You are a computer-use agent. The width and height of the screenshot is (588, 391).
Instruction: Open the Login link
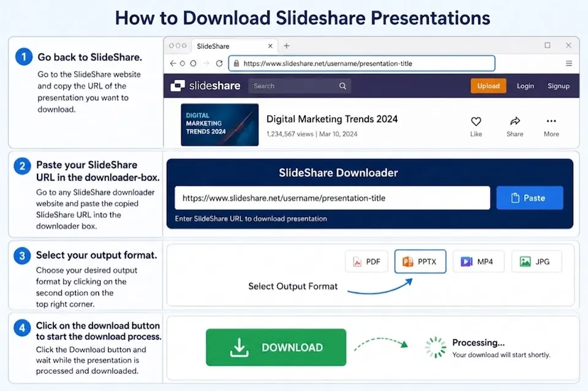(x=525, y=86)
